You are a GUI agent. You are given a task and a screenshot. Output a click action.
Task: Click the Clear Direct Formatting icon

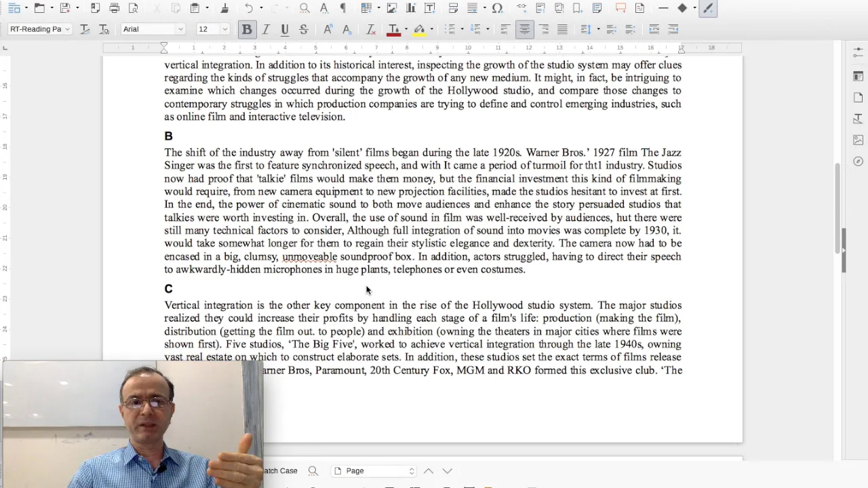[371, 29]
